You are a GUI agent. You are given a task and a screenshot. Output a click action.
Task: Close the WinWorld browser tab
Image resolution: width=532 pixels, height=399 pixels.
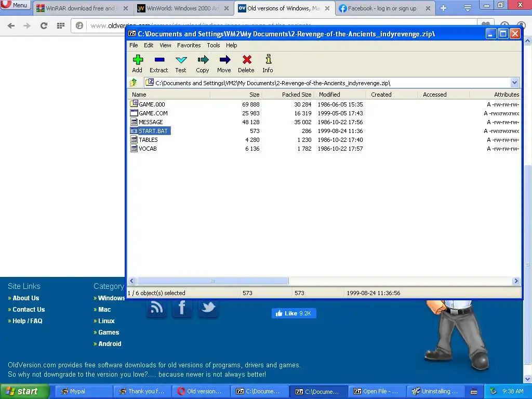(227, 8)
